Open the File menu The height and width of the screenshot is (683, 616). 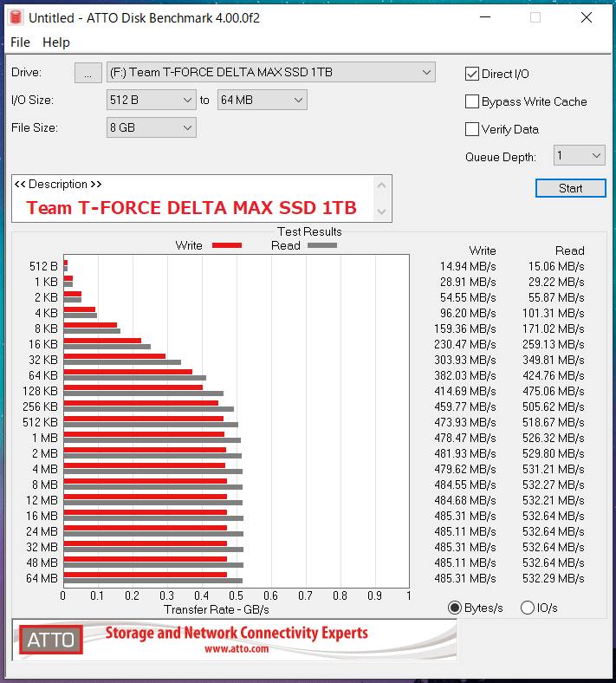(20, 42)
